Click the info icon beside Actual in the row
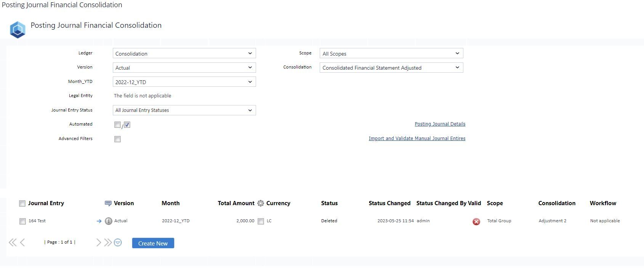Screen dimensions: 644x271 [109, 221]
